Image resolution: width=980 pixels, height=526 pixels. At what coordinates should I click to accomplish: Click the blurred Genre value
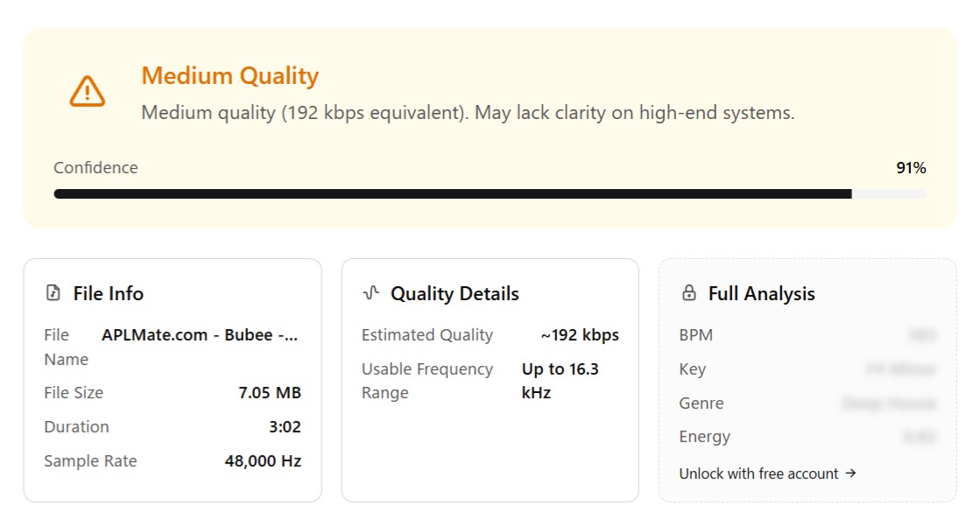889,403
